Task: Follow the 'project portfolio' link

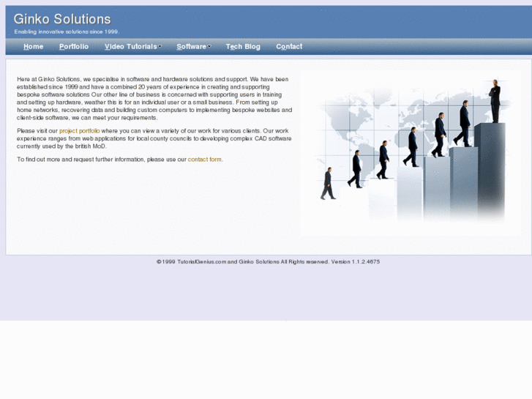Action: point(79,131)
